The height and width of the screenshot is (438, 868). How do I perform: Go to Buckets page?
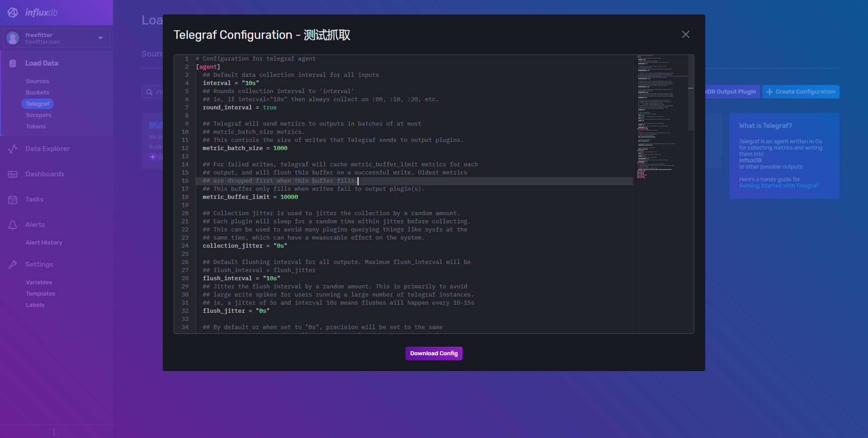coord(38,93)
